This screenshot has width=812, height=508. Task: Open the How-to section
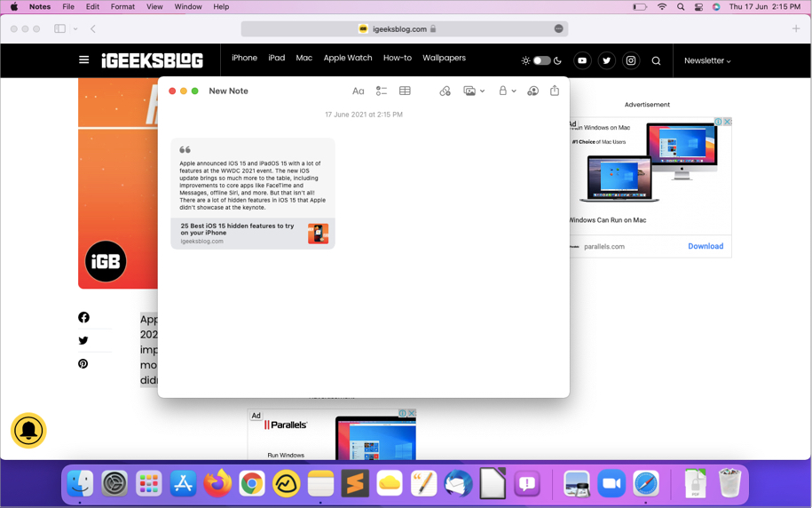coord(398,58)
